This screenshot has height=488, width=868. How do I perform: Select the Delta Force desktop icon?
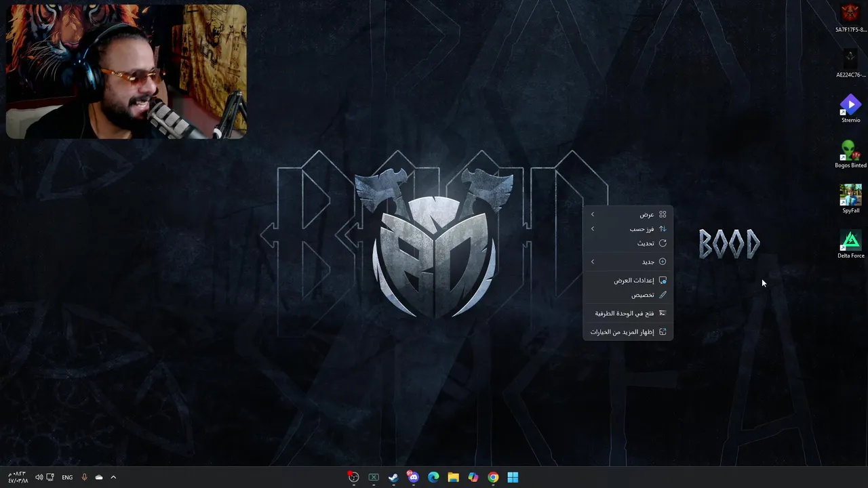850,244
